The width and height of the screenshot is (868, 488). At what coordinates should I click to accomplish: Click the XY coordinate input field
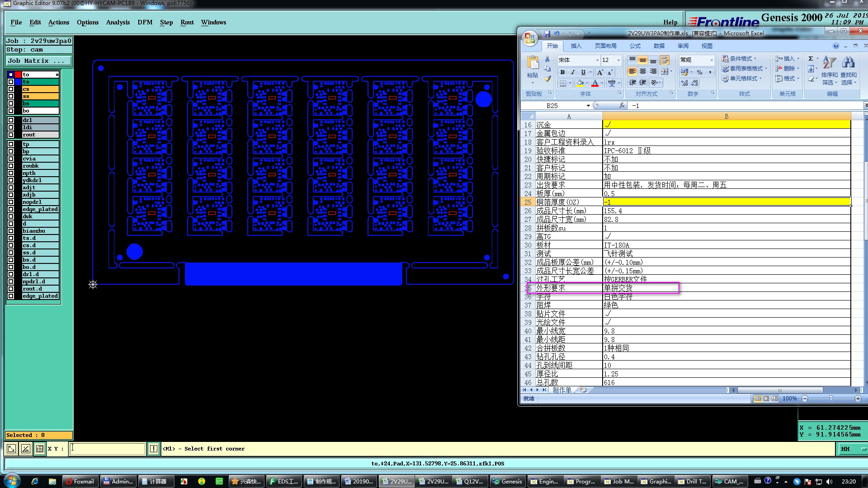tap(107, 449)
